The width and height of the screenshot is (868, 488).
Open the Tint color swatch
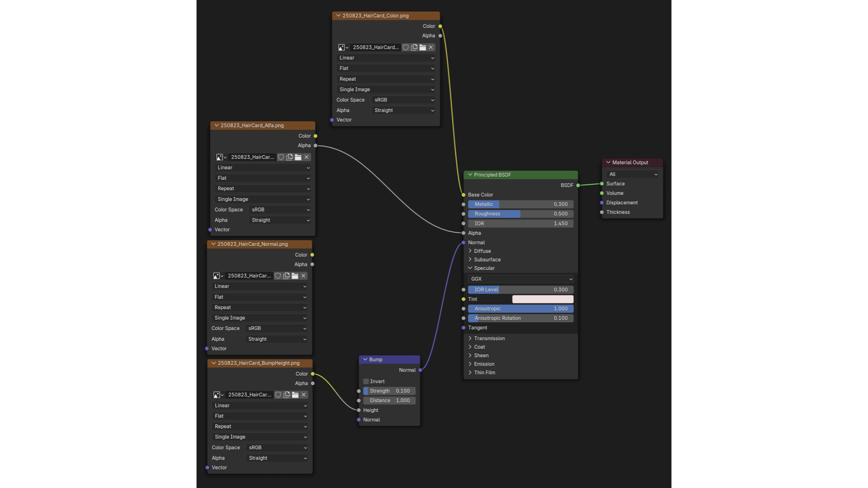coord(543,299)
